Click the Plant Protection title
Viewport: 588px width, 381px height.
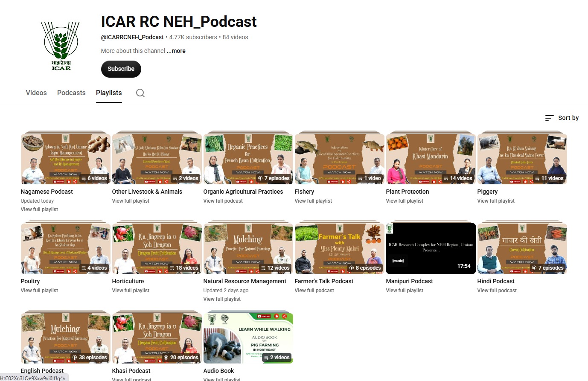pyautogui.click(x=408, y=192)
